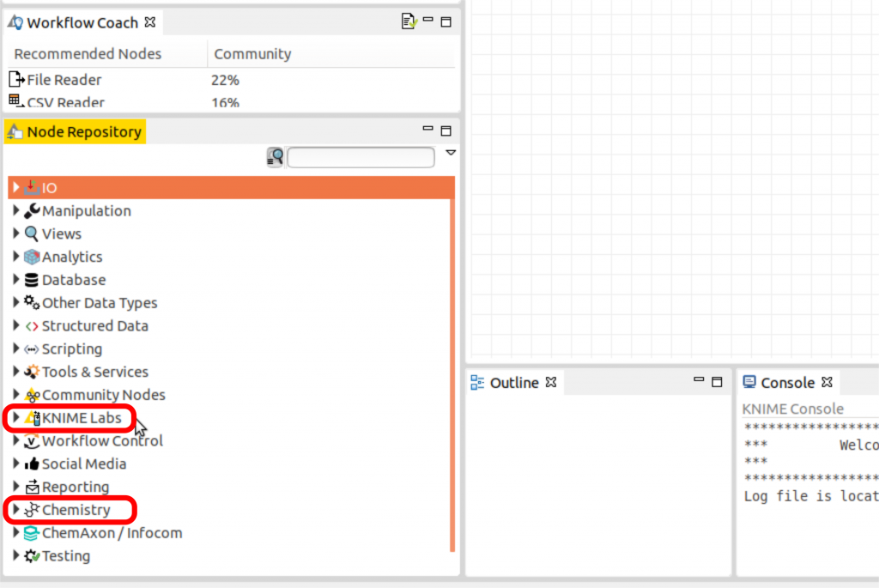Minimize the Outline panel

click(699, 380)
